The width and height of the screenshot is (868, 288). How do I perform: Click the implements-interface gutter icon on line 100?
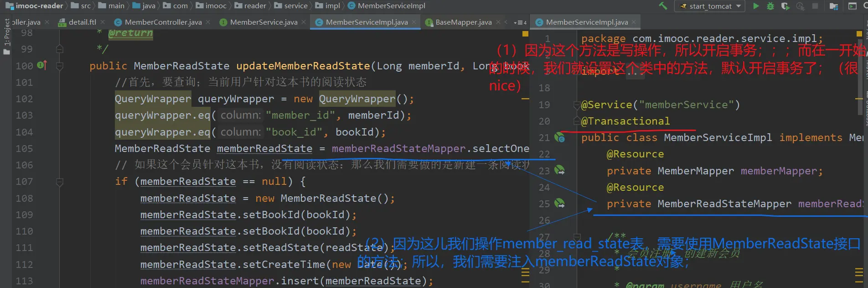coord(41,65)
